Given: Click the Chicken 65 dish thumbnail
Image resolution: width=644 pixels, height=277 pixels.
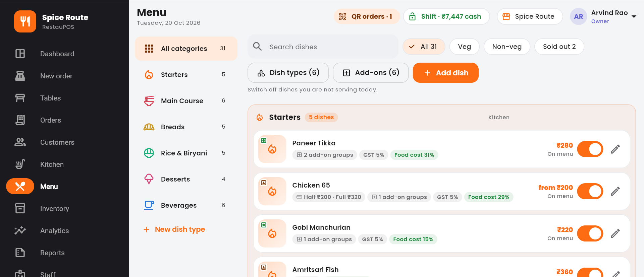Looking at the screenshot, I should (272, 191).
